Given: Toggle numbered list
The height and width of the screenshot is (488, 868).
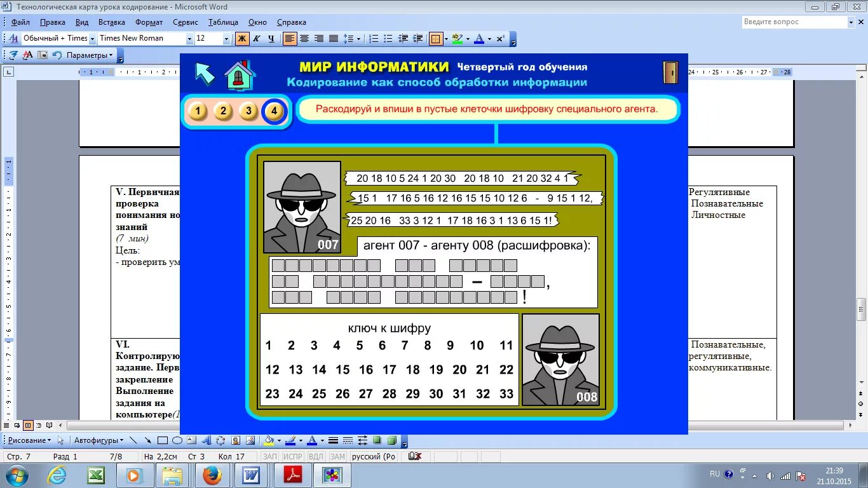Looking at the screenshot, I should click(x=374, y=39).
